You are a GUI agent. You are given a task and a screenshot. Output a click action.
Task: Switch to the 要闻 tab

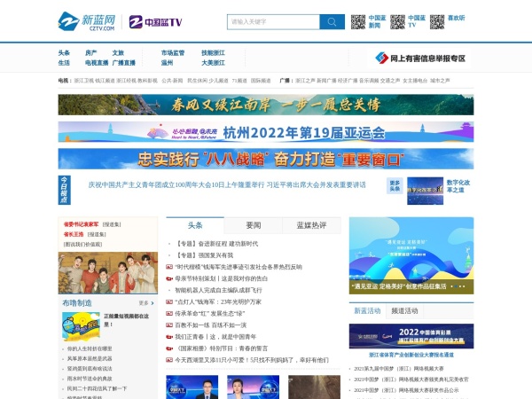[253, 225]
